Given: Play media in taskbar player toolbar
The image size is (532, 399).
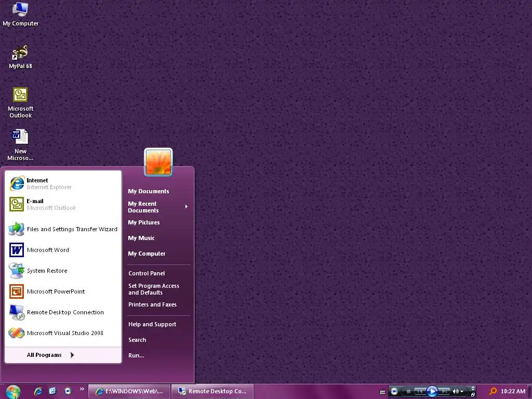Looking at the screenshot, I should (432, 392).
